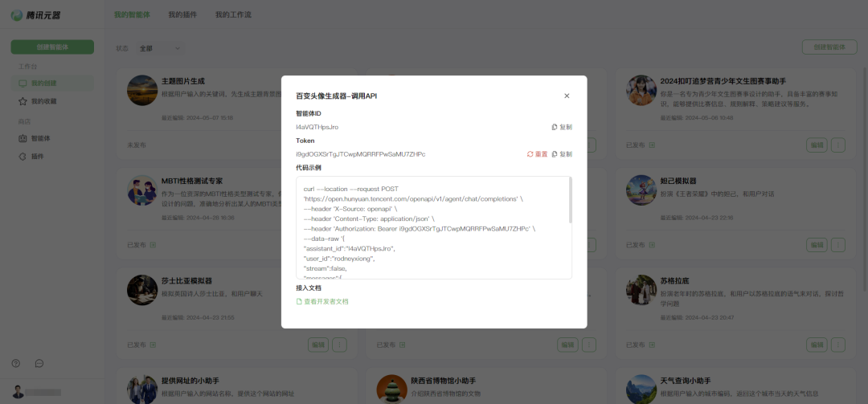868x404 pixels.
Task: Click published icon on 苏格拉底 card
Action: 652,345
